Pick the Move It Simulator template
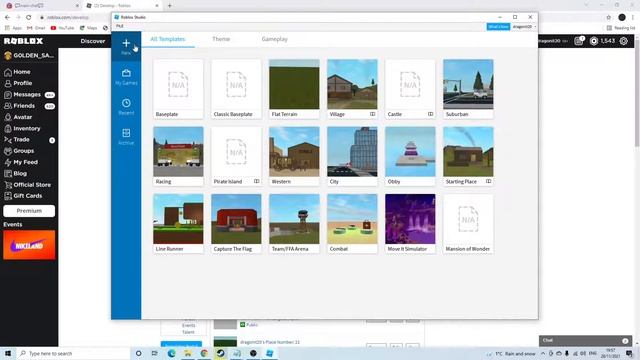This screenshot has height=360, width=640. [410, 224]
